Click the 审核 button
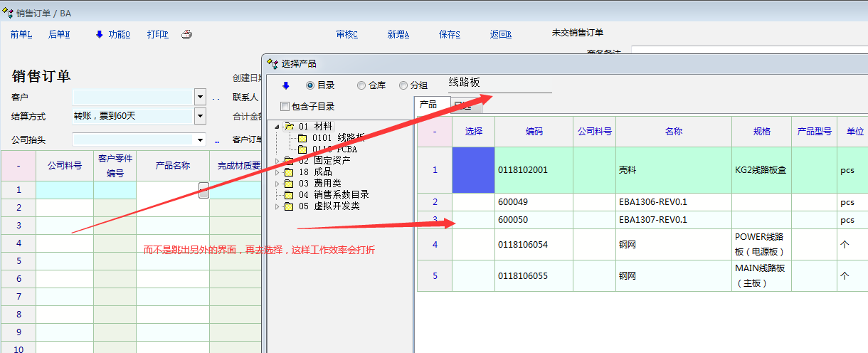 pyautogui.click(x=346, y=34)
